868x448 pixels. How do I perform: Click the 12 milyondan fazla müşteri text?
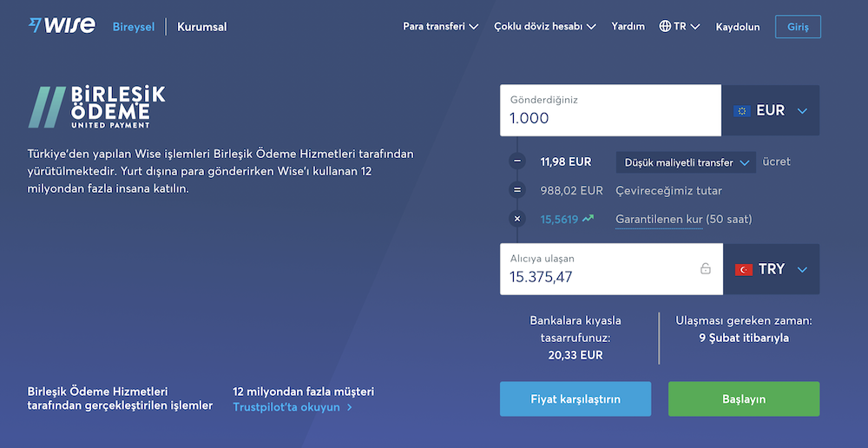(x=303, y=392)
